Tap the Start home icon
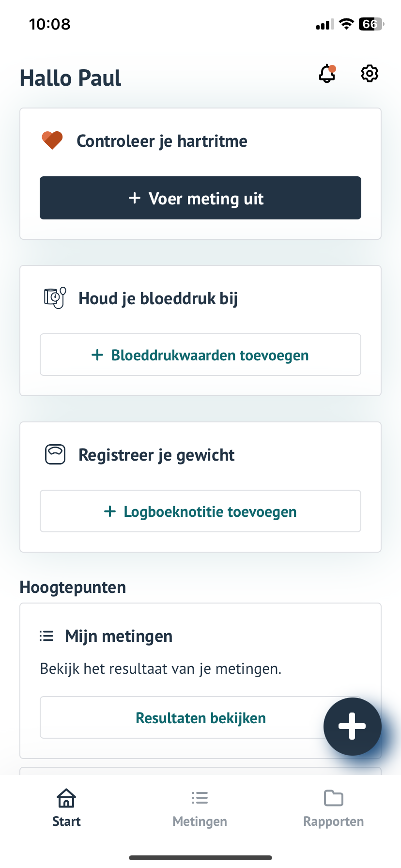Screen dimensions: 401x868 point(66,798)
